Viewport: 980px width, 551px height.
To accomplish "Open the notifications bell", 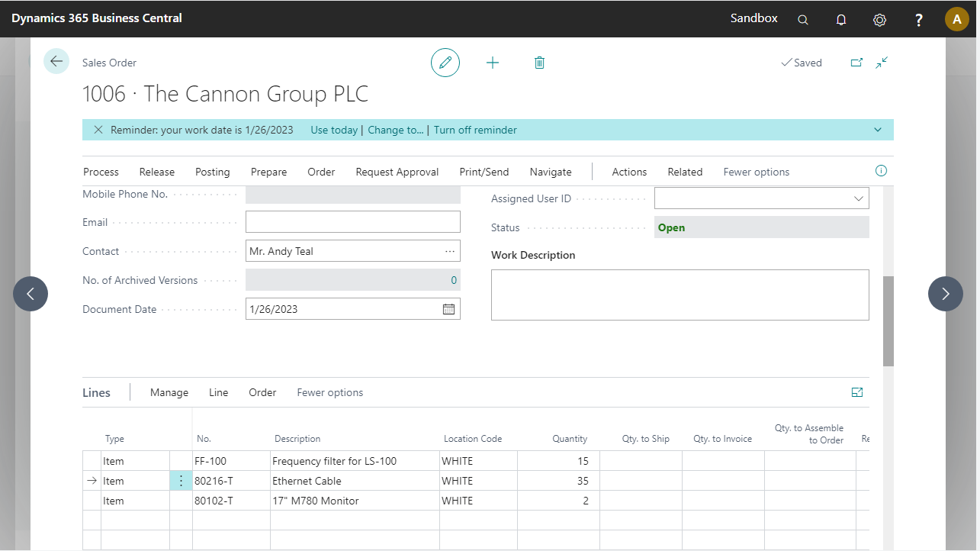I will coord(841,20).
